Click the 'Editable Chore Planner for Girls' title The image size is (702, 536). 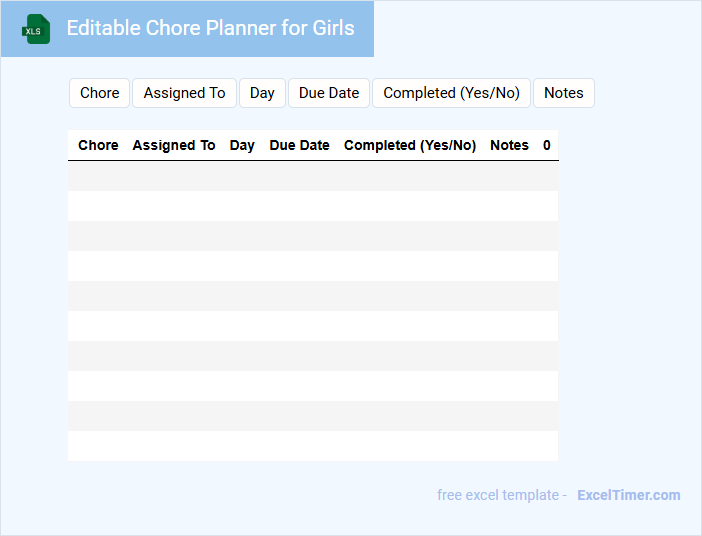tap(210, 28)
